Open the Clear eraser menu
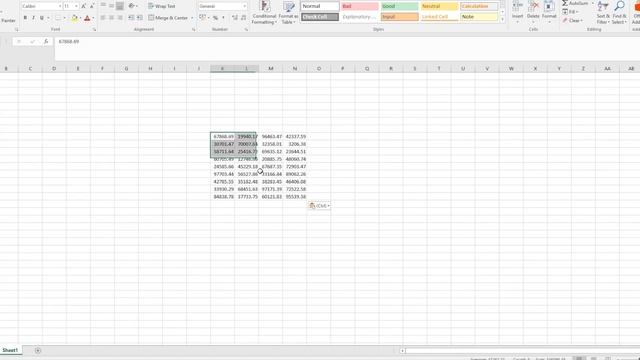Viewport: 640px width, 360px height. point(572,20)
